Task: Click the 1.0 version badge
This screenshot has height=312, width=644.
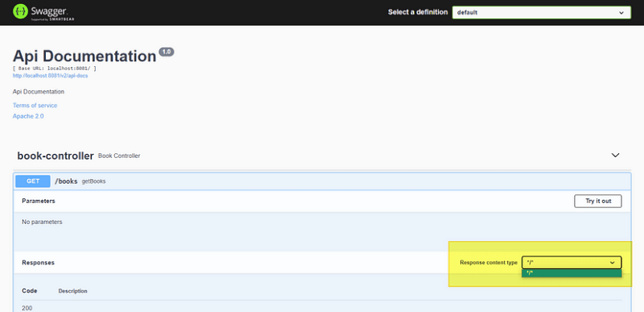Action: coord(167,52)
